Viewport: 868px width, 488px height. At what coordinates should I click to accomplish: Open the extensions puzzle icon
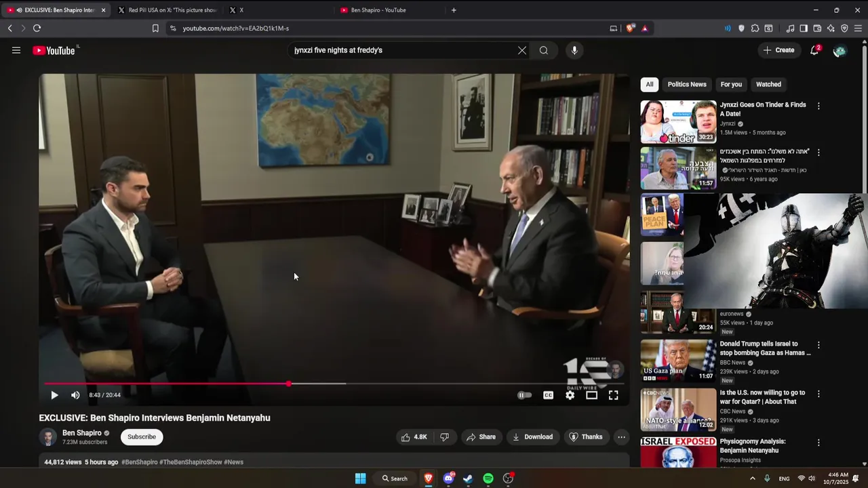click(755, 28)
